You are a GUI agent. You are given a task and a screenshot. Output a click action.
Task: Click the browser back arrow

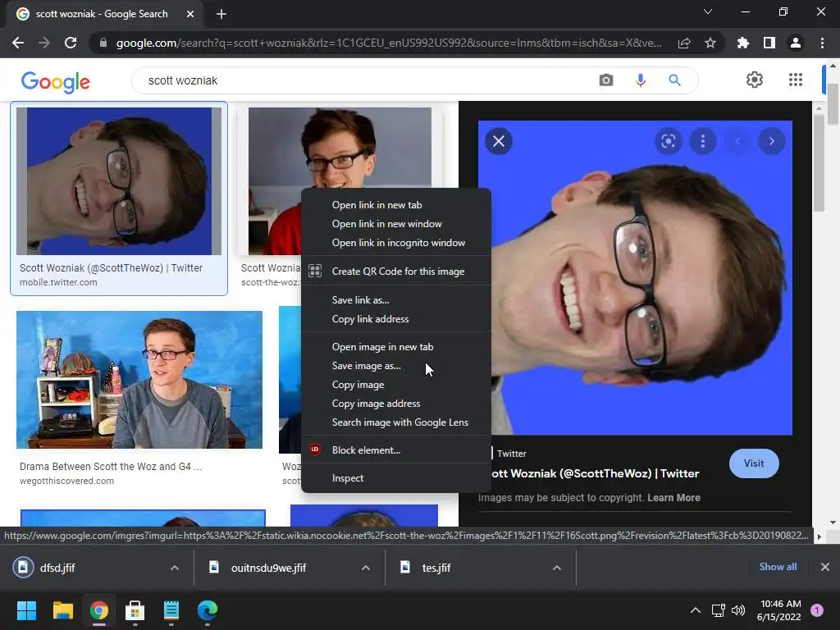click(x=18, y=43)
